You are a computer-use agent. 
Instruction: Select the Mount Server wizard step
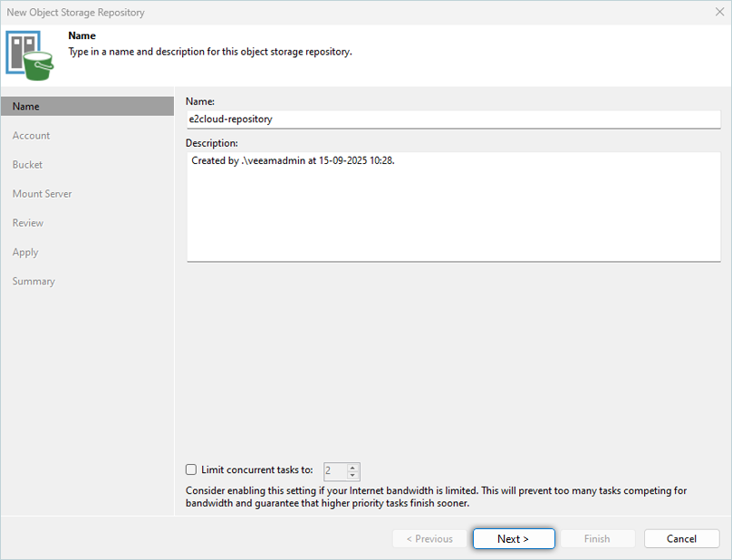(x=42, y=194)
